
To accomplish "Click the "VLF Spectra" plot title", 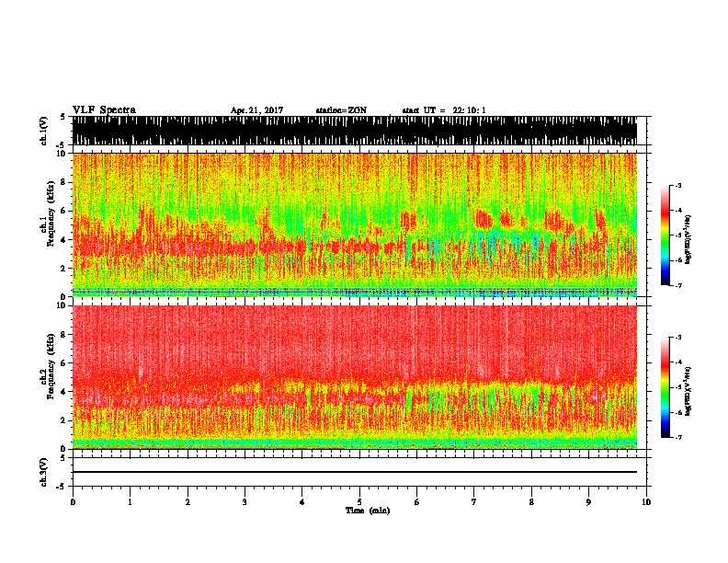I will coord(104,110).
